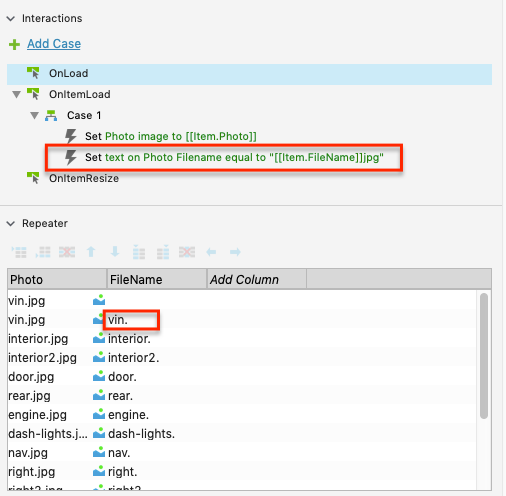506x496 pixels.
Task: Click the Move Column Left arrow
Action: [211, 252]
